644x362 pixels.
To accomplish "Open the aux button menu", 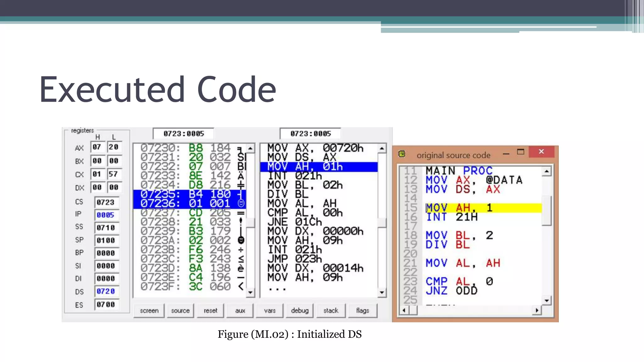I will (240, 310).
